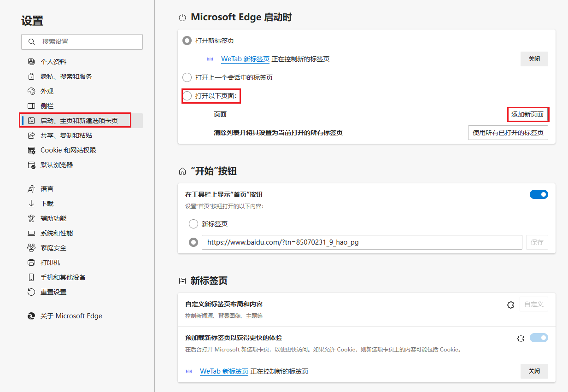Viewport: 568px width, 392px height.
Task: Enable 打开上一个会话中的标签页 option
Action: point(187,77)
